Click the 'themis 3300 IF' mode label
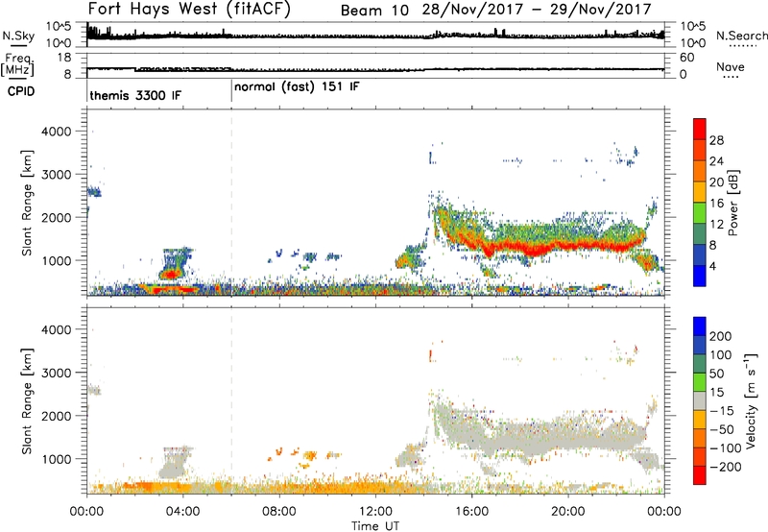This screenshot has width=768, height=532. pyautogui.click(x=135, y=95)
